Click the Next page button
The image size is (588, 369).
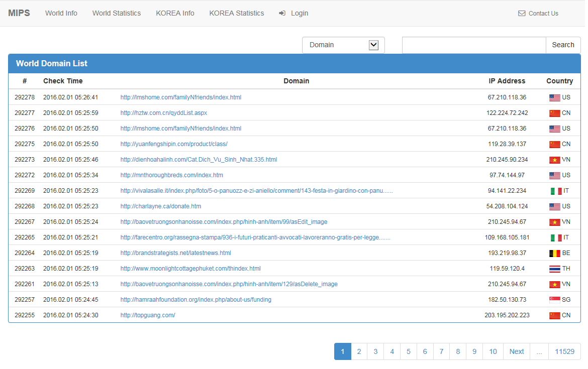coord(516,351)
